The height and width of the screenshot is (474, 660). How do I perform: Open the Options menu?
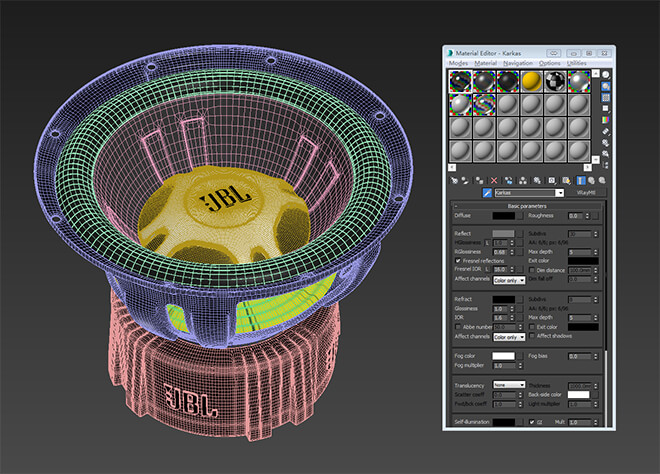point(550,63)
